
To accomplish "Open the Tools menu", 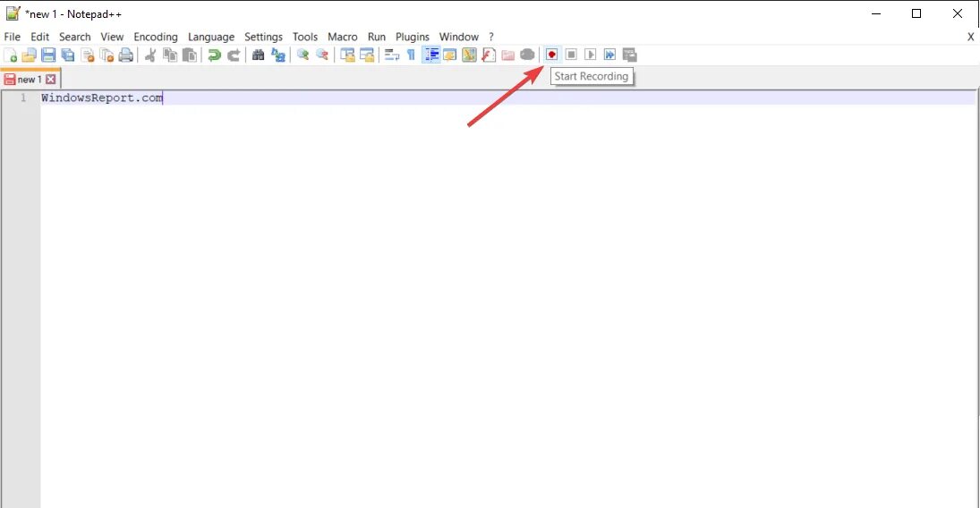I will click(x=305, y=37).
